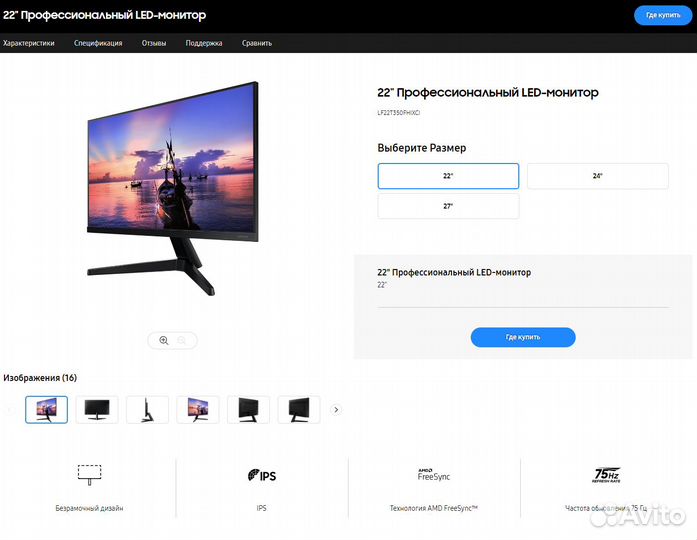This screenshot has height=540, width=697.
Task: Select the 24" size option
Action: tap(597, 176)
